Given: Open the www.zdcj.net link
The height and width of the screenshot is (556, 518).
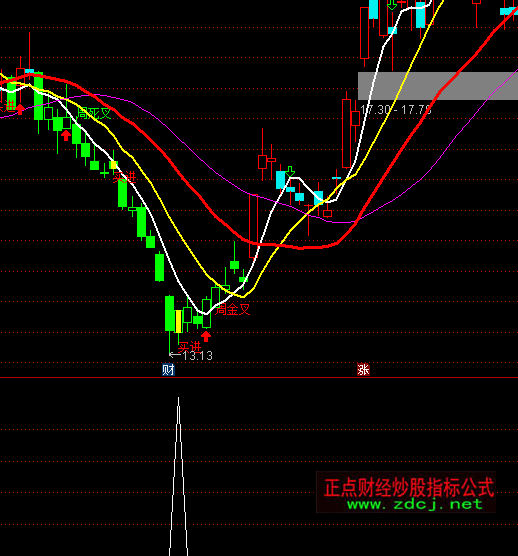Looking at the screenshot, I should pyautogui.click(x=415, y=504).
